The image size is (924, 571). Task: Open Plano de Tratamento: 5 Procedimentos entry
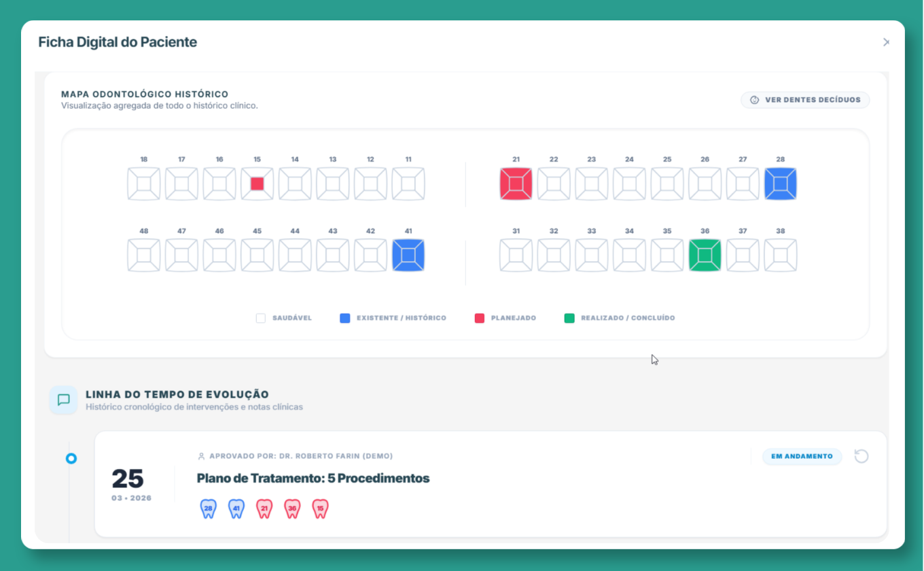click(313, 479)
